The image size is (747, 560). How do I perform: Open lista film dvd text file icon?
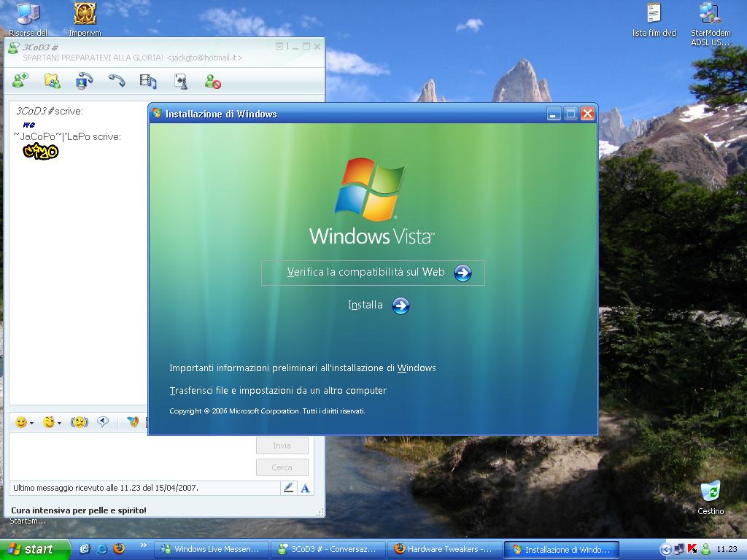pos(654,20)
